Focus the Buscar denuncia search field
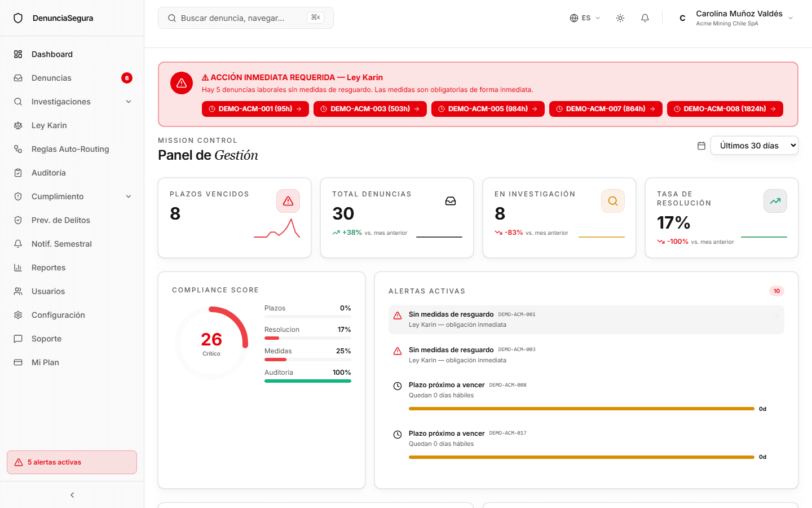812x508 pixels. point(246,18)
